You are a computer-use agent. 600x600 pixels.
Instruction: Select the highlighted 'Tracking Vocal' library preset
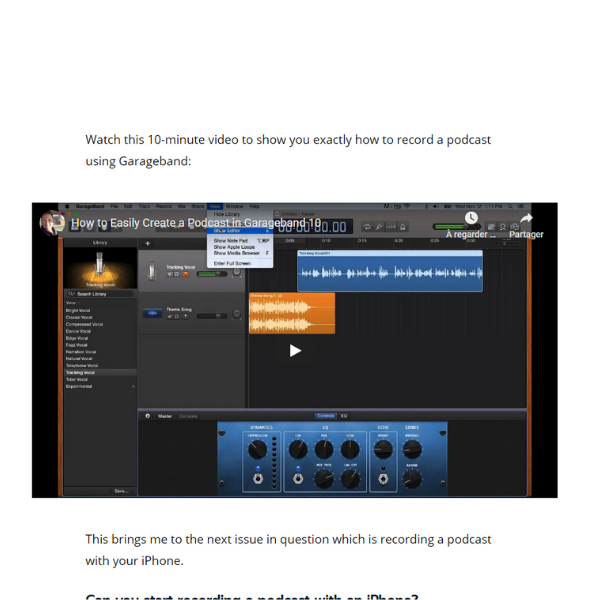(100, 372)
